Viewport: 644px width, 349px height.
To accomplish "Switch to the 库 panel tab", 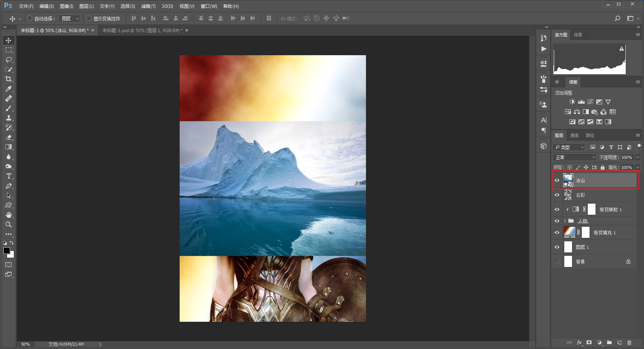I will [x=557, y=82].
